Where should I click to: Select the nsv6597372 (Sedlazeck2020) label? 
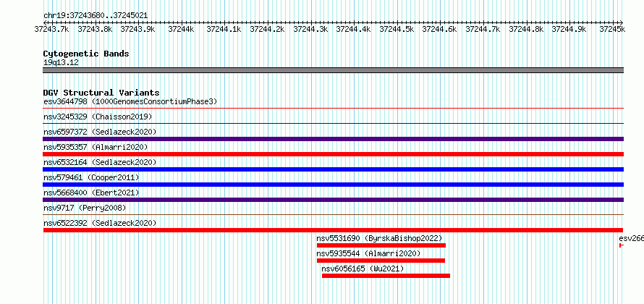(100, 132)
